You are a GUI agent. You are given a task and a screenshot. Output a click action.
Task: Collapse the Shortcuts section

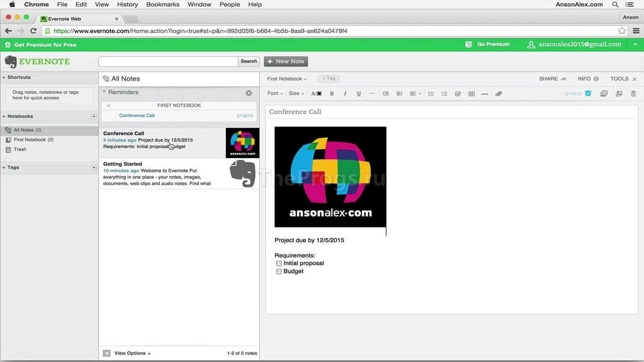click(x=4, y=77)
